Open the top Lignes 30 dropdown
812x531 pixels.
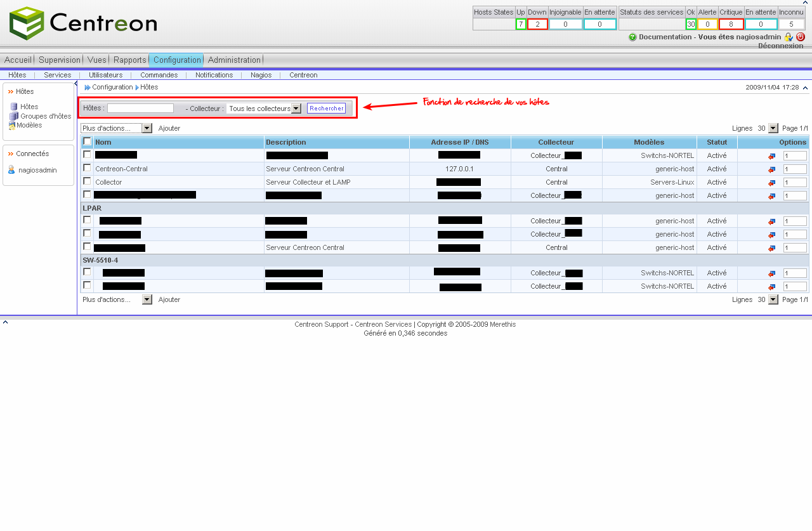pos(772,128)
